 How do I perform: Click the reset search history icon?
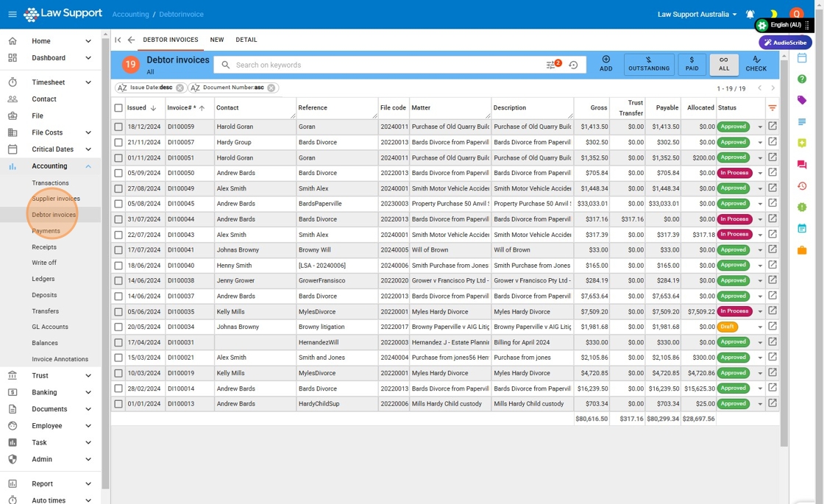coord(573,65)
